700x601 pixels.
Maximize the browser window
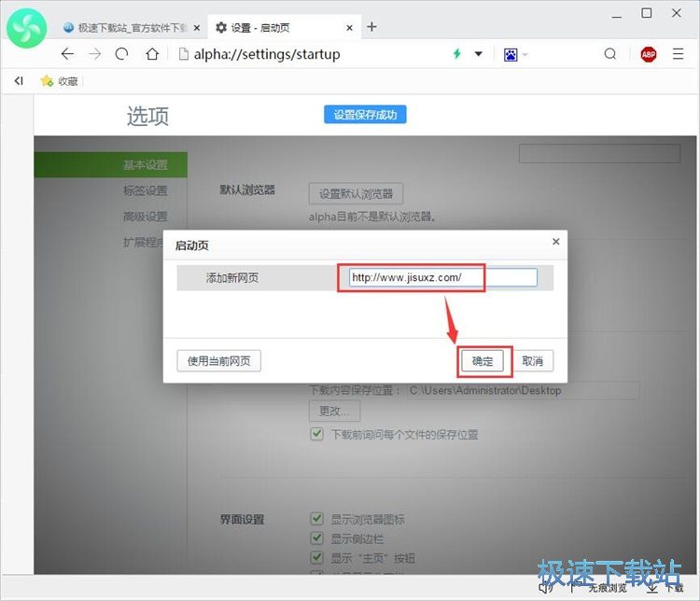coord(646,13)
